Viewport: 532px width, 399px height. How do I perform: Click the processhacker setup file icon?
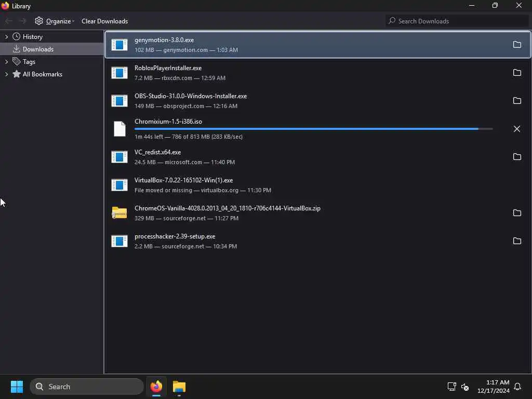pos(119,241)
